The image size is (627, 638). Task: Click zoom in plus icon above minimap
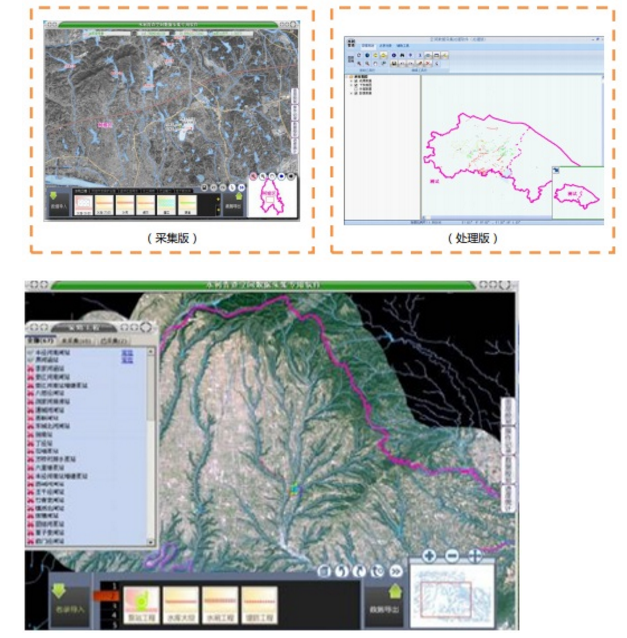click(429, 554)
